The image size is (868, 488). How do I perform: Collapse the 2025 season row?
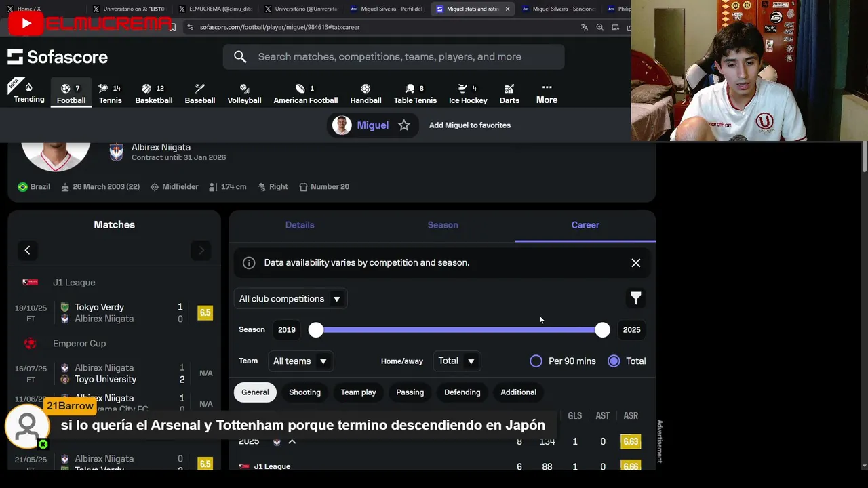[x=292, y=442]
